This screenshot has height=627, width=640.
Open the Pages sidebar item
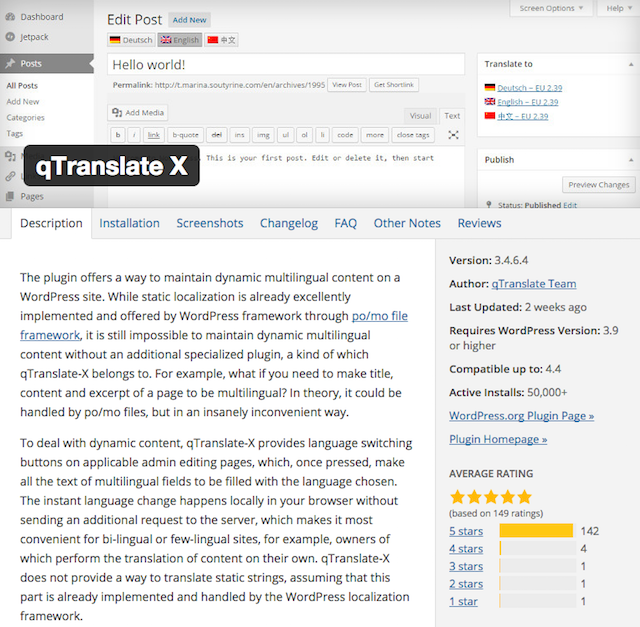click(24, 196)
